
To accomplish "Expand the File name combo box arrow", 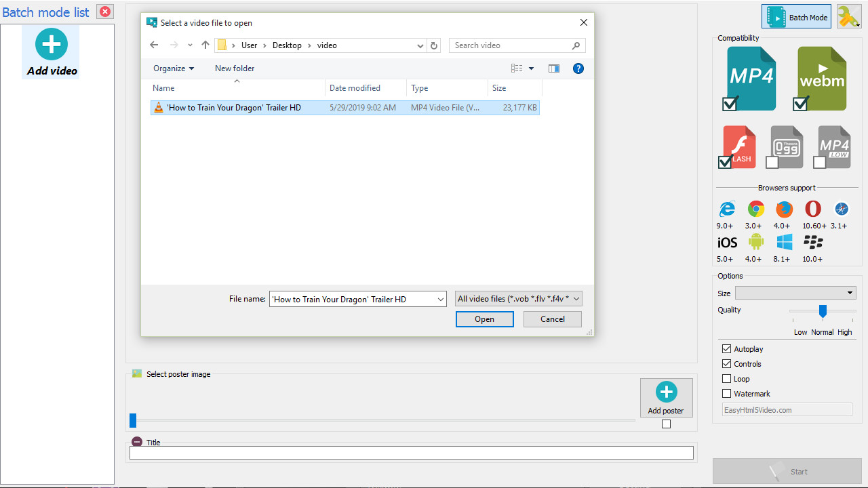I will 440,299.
